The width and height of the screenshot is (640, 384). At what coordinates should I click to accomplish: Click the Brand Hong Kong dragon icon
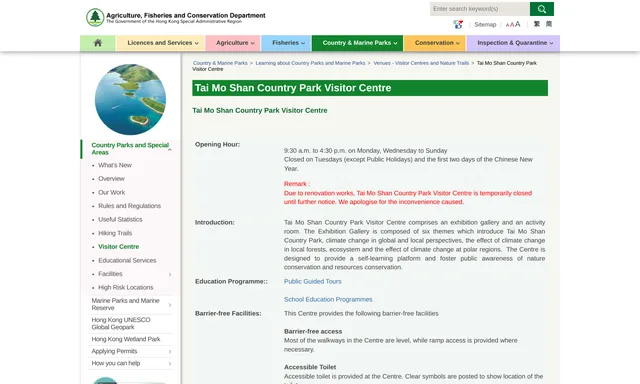[x=458, y=24]
